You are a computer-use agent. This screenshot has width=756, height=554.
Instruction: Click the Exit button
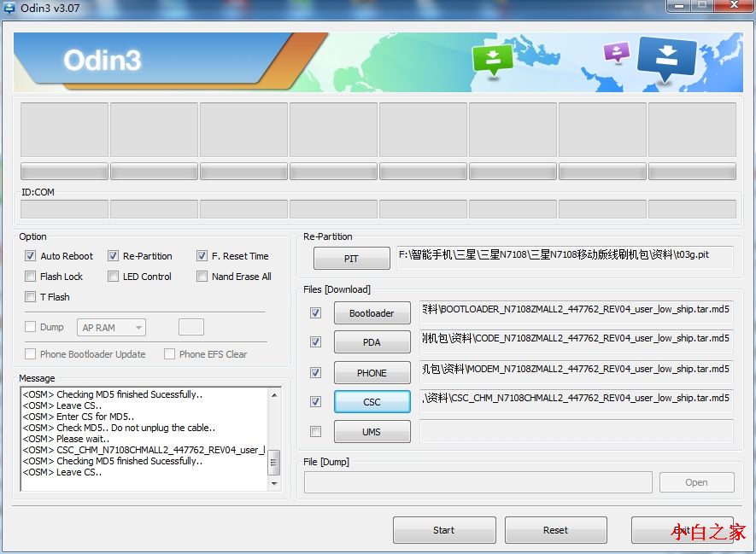683,530
